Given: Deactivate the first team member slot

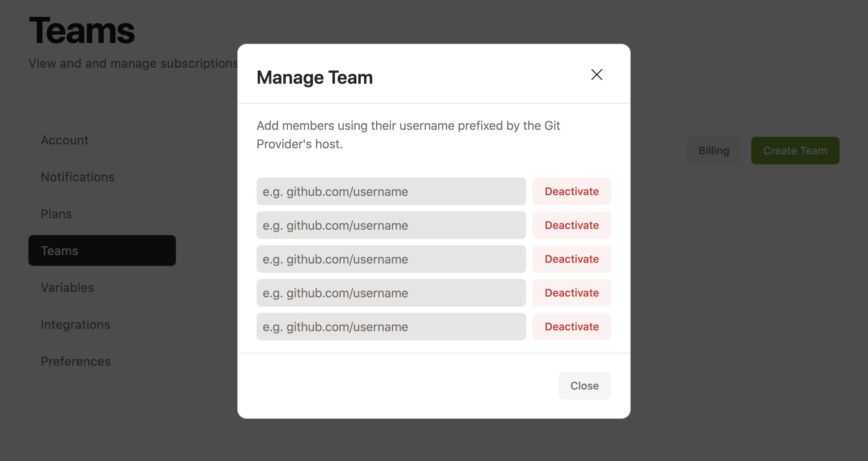Looking at the screenshot, I should click(571, 191).
